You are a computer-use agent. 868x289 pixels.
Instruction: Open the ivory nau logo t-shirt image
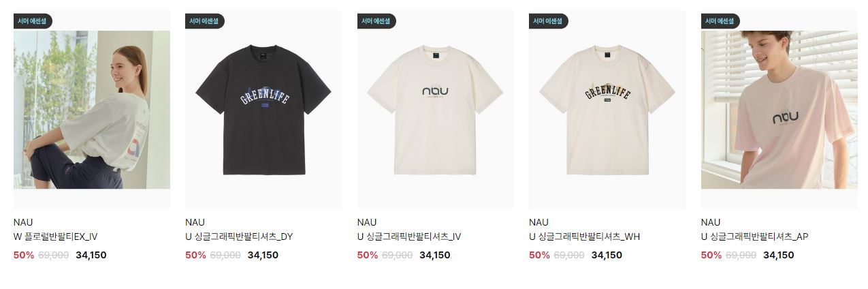tap(436, 109)
